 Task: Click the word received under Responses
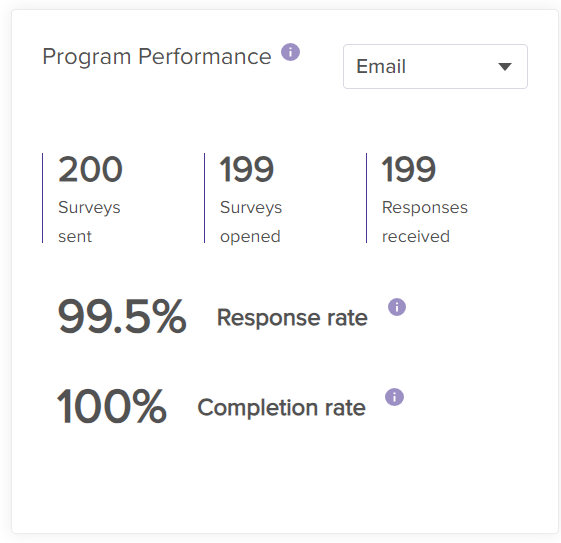(x=416, y=237)
